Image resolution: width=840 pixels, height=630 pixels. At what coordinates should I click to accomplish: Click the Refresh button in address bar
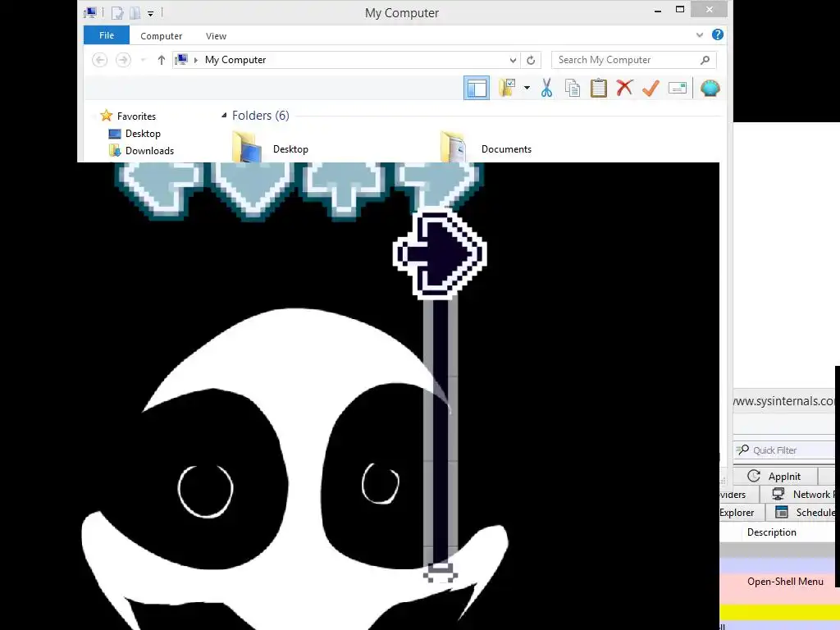coord(531,60)
